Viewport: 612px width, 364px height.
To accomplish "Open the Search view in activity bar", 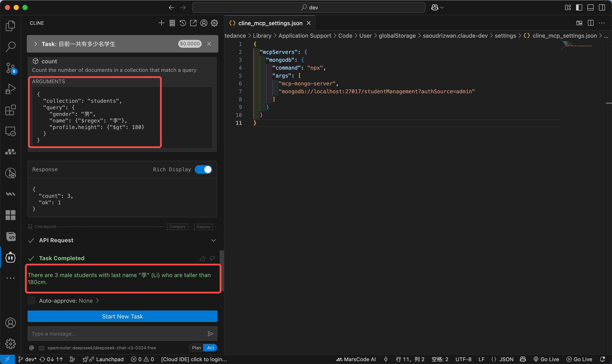I will (x=10, y=47).
